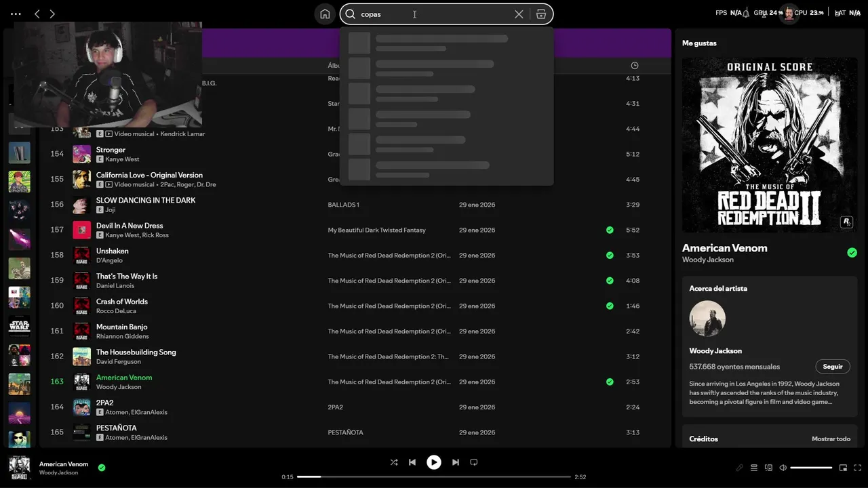The height and width of the screenshot is (488, 868).
Task: Select track Mountain Banjo
Action: click(x=121, y=327)
